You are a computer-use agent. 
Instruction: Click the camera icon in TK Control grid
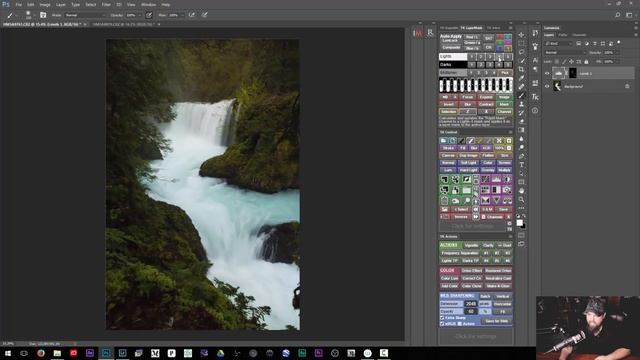507,190
